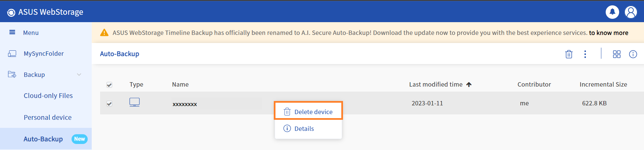Click the trash delete icon in toolbar
This screenshot has height=150, width=644.
point(569,54)
